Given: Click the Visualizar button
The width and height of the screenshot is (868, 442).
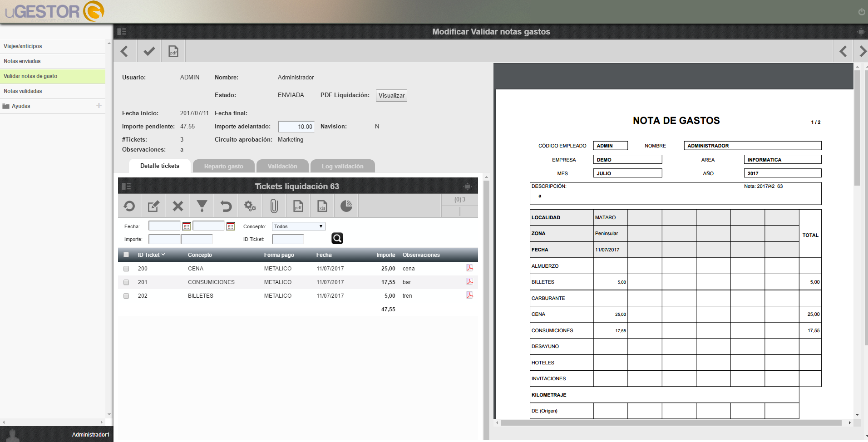Looking at the screenshot, I should pyautogui.click(x=391, y=95).
